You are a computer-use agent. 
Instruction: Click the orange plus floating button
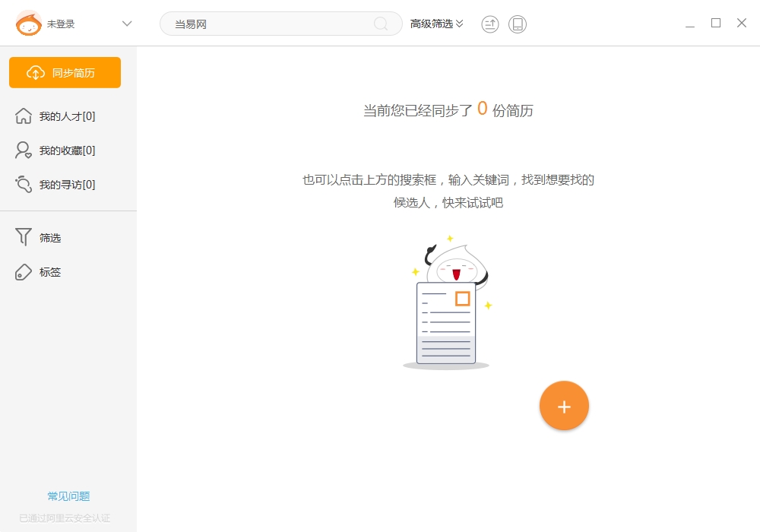tap(564, 406)
